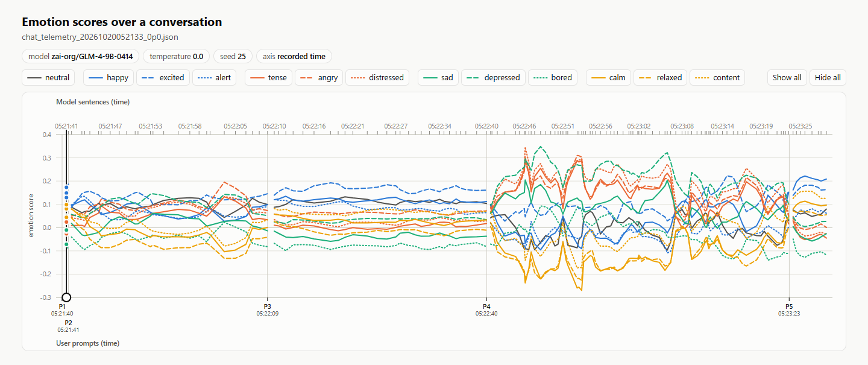Click the temperature 0.0 chip
The height and width of the screenshot is (365, 868).
coord(176,57)
